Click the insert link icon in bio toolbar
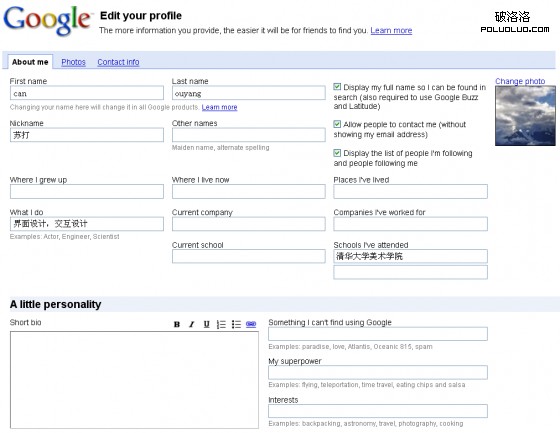 point(251,324)
